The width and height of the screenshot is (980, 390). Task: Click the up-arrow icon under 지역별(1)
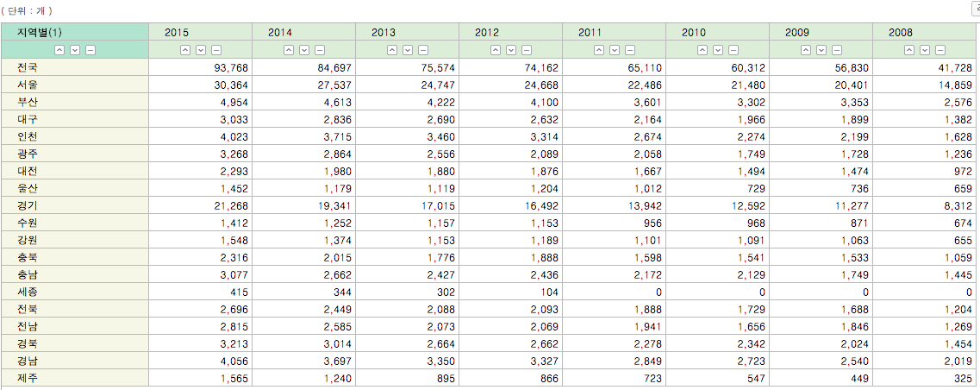click(59, 50)
